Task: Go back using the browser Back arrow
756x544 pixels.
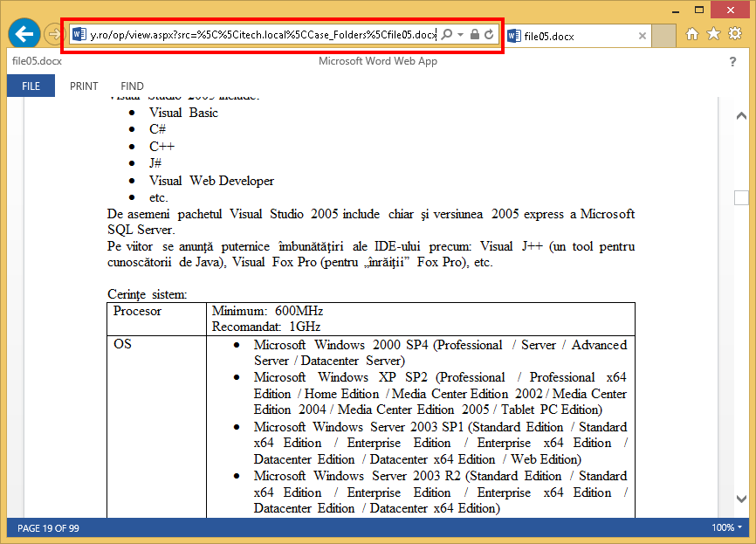Action: pos(24,34)
